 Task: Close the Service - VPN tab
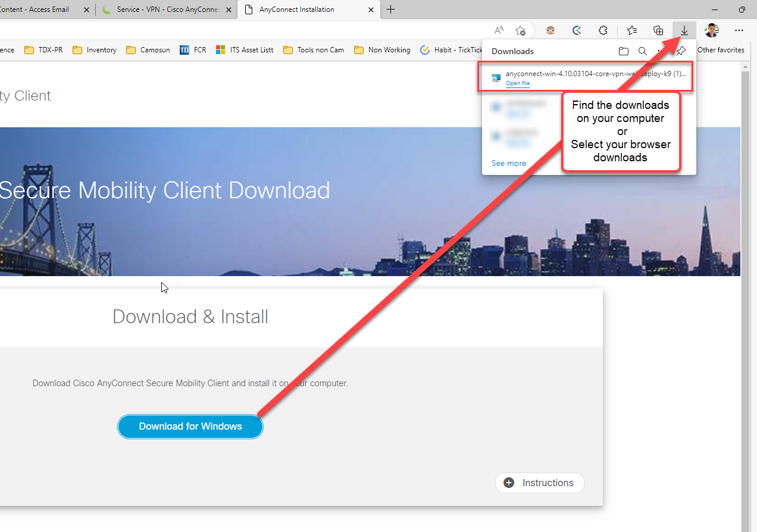229,10
